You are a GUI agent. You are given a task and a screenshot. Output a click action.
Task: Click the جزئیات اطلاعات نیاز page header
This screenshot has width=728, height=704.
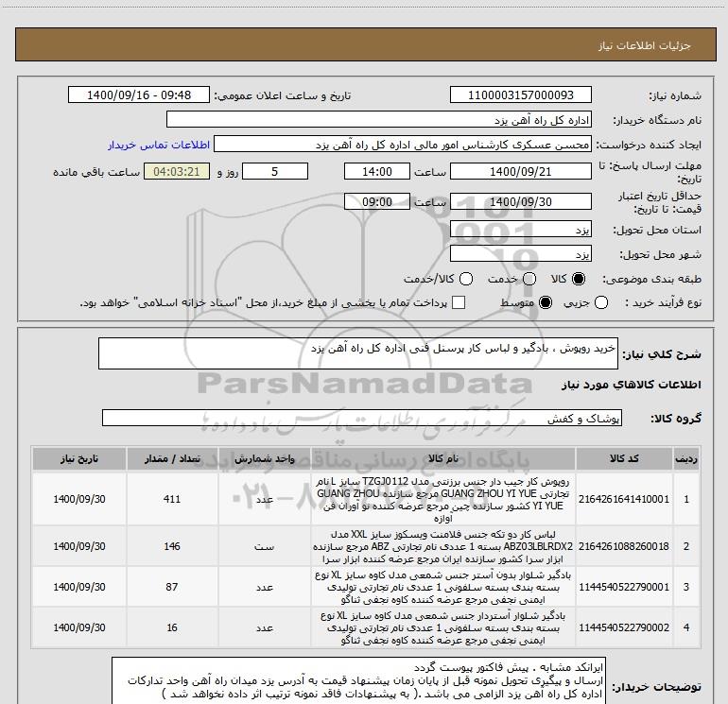[x=644, y=45]
